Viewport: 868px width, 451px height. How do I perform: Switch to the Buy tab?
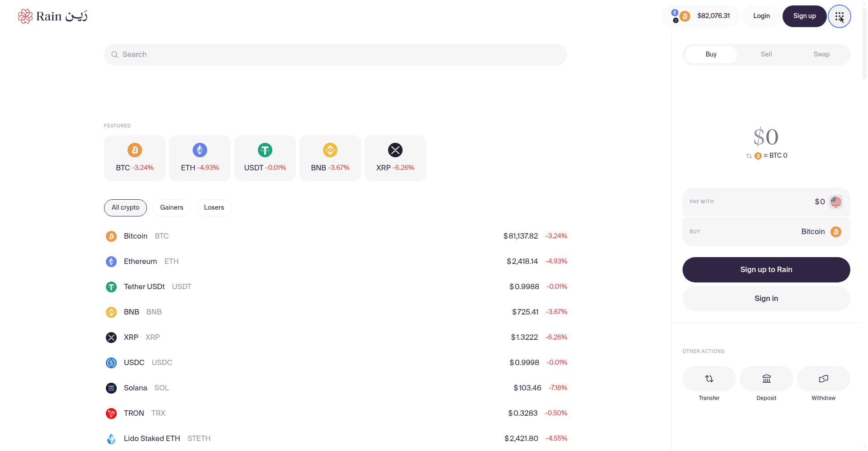[711, 54]
